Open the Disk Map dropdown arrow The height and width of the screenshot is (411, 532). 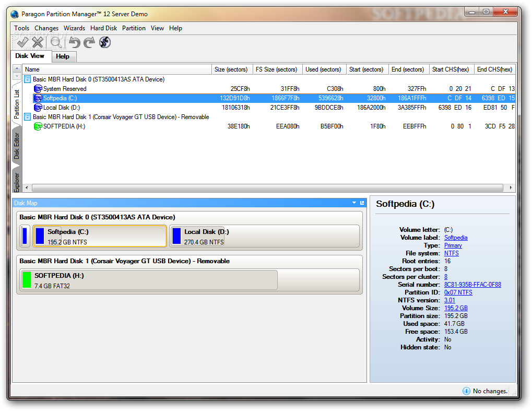(x=354, y=203)
